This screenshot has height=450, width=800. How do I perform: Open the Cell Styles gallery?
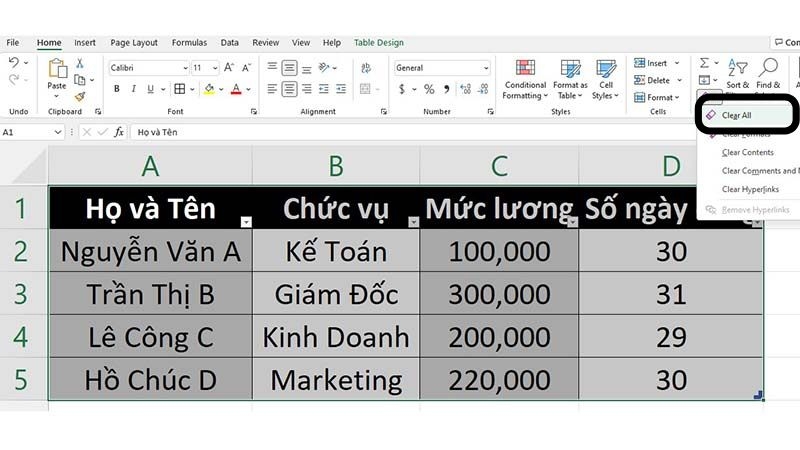click(x=606, y=79)
